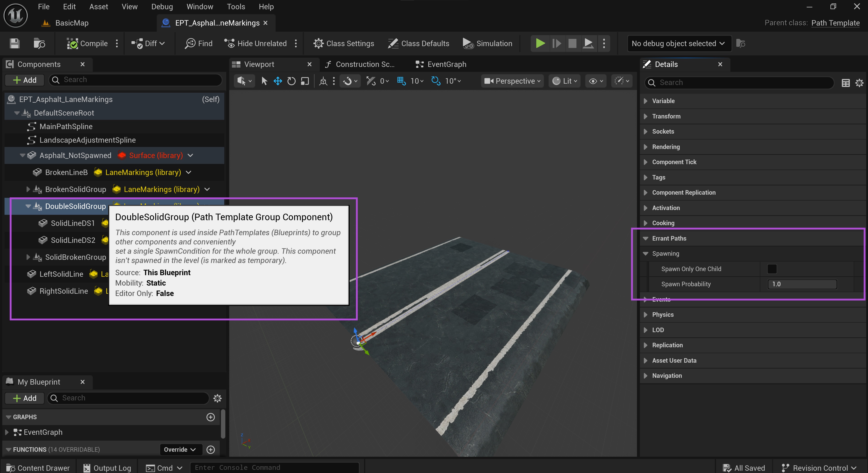Select the scale gizmo tool
Image resolution: width=868 pixels, height=473 pixels.
pyautogui.click(x=305, y=81)
